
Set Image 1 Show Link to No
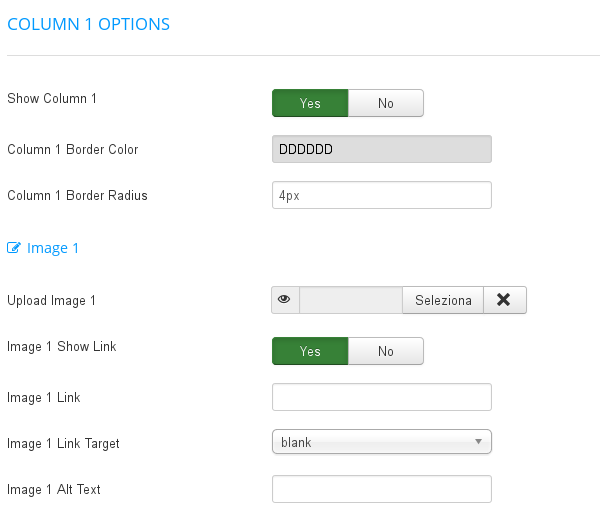385,351
